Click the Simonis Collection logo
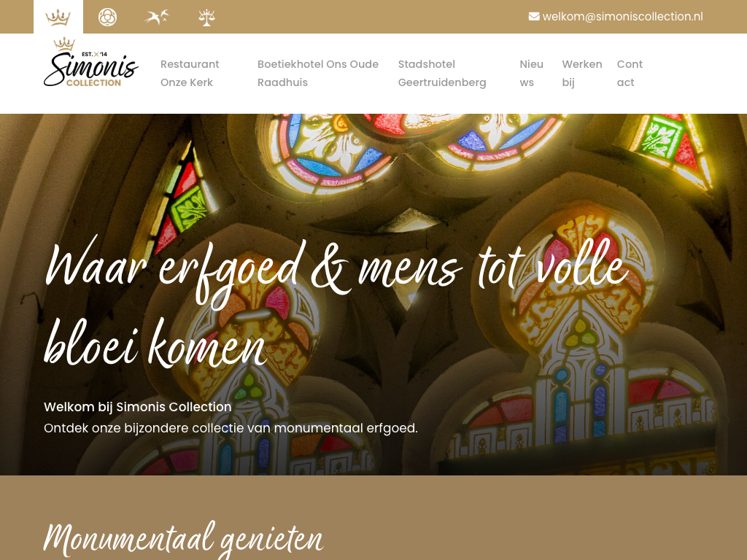747x560 pixels. click(91, 62)
